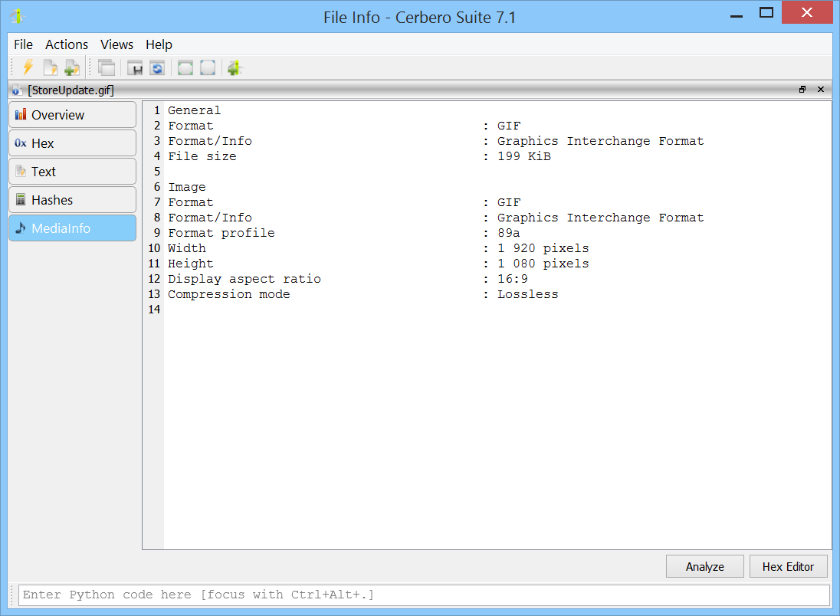Click the green-cornered frame toolbar icon
This screenshot has height=616, width=840.
pos(185,67)
